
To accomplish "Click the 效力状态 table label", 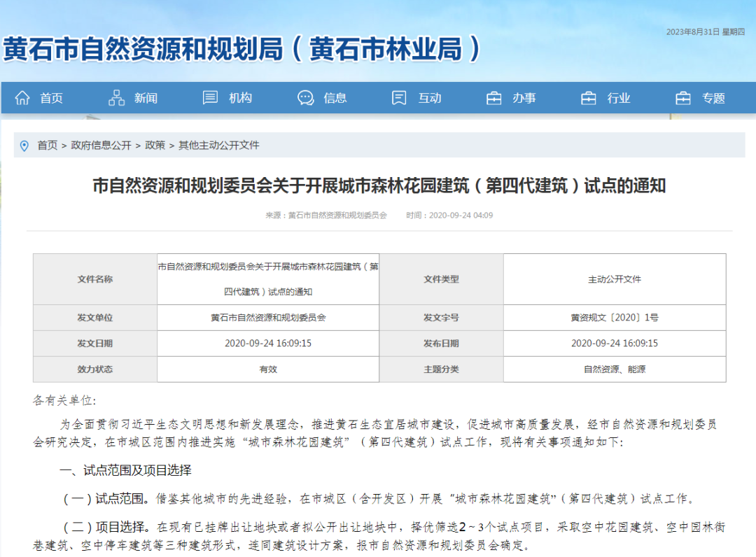I will (x=95, y=369).
